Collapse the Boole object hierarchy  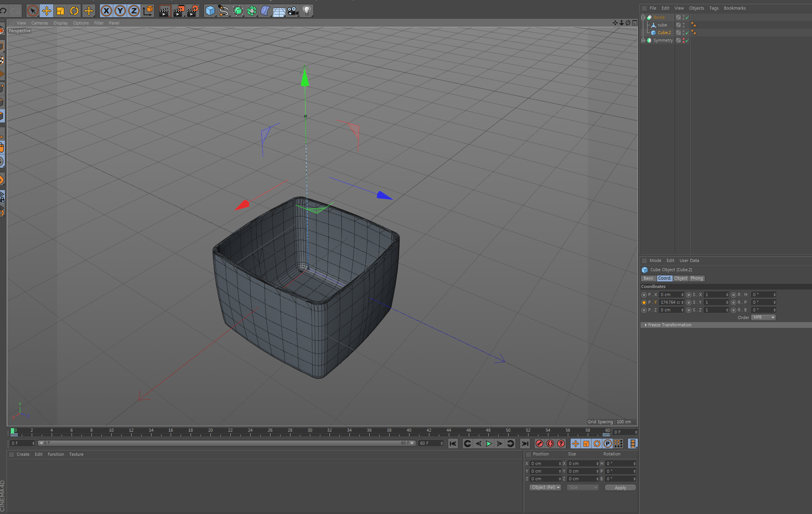[x=643, y=17]
